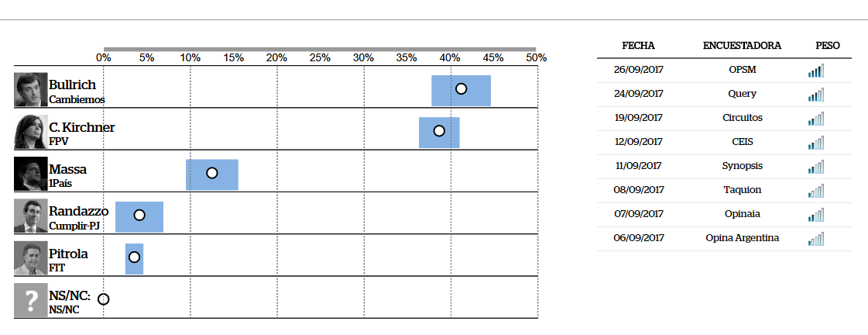
Task: Click the Opina Argentina weight bars icon
Action: (815, 239)
